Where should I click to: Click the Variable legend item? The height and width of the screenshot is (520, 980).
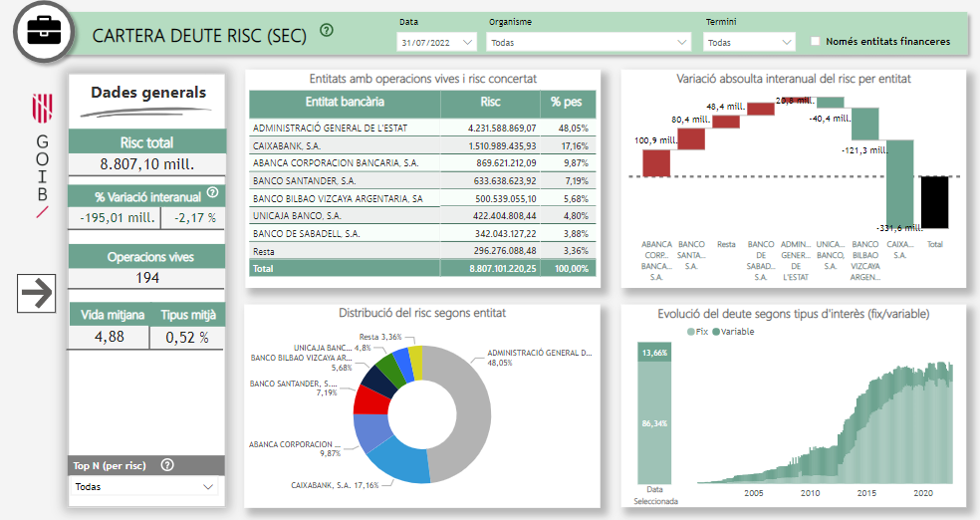click(x=733, y=332)
